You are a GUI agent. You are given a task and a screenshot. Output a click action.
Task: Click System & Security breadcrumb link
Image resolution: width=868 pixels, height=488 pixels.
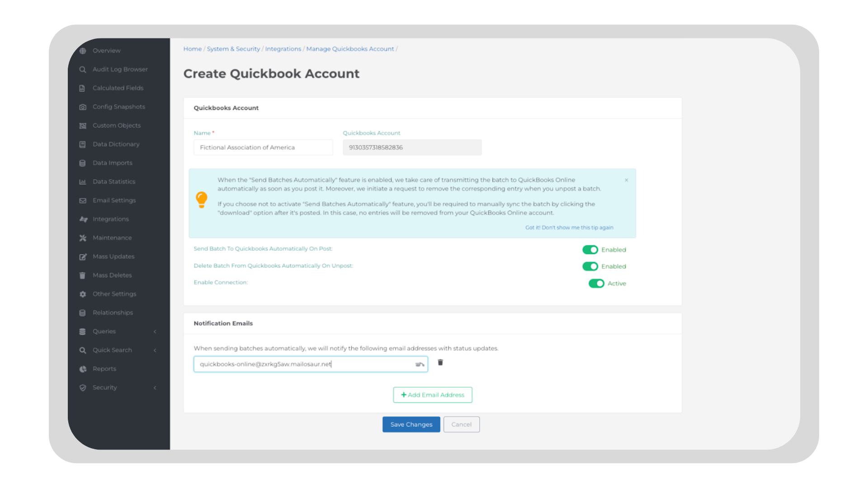click(233, 49)
